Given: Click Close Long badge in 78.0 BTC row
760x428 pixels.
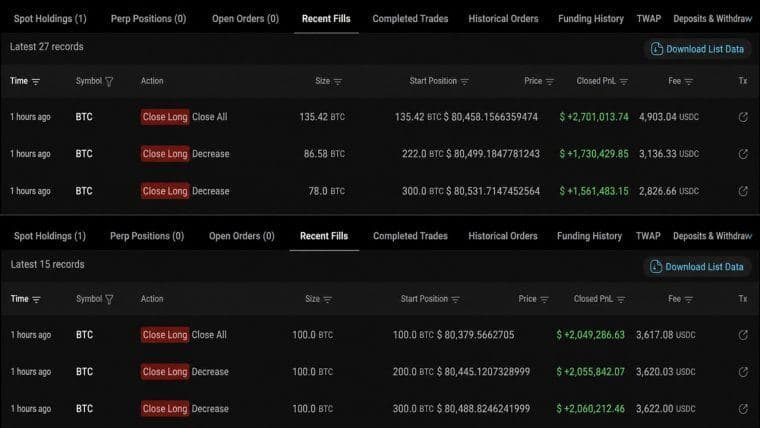Looking at the screenshot, I should pos(165,191).
